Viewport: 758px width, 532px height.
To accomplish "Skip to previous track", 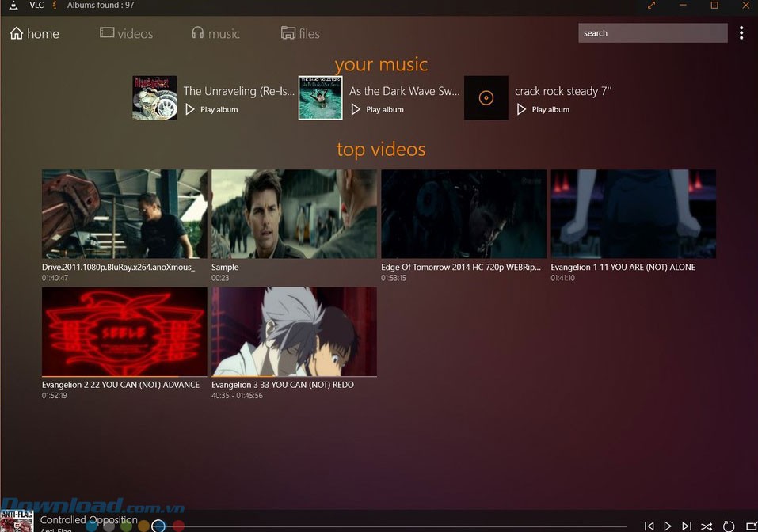I will click(x=649, y=526).
